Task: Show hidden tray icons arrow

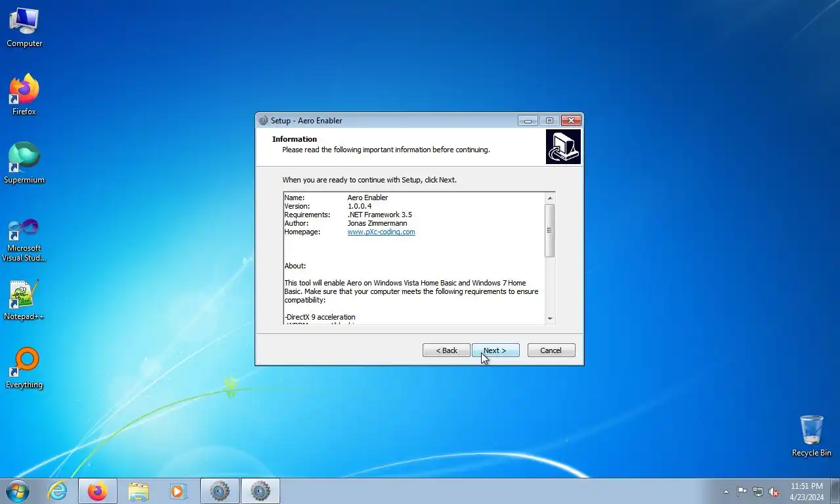Action: [726, 492]
